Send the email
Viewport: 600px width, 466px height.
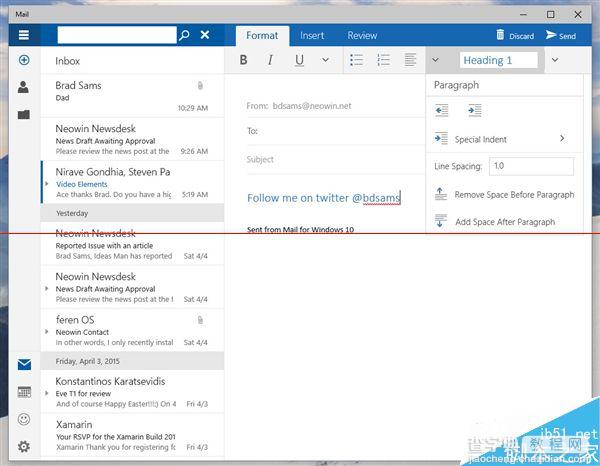[561, 35]
